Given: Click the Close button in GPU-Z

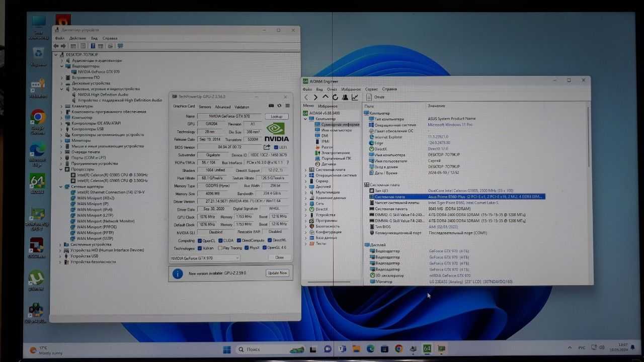Looking at the screenshot, I should [279, 257].
